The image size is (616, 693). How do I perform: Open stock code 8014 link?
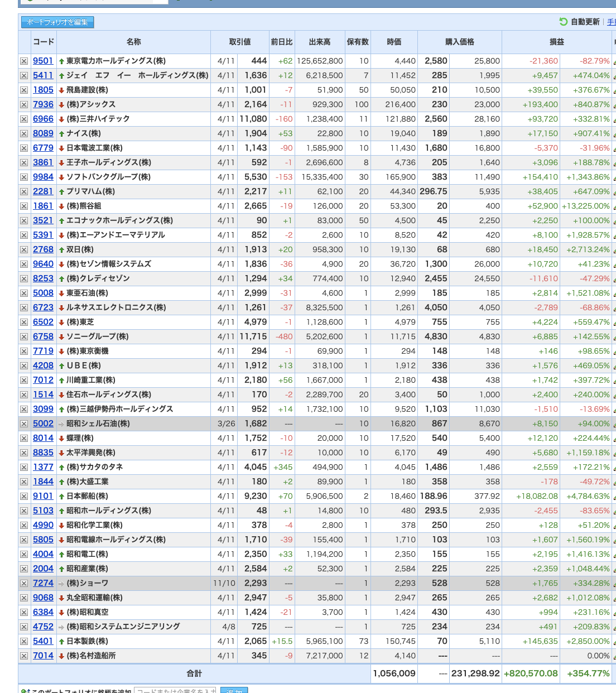(x=43, y=438)
